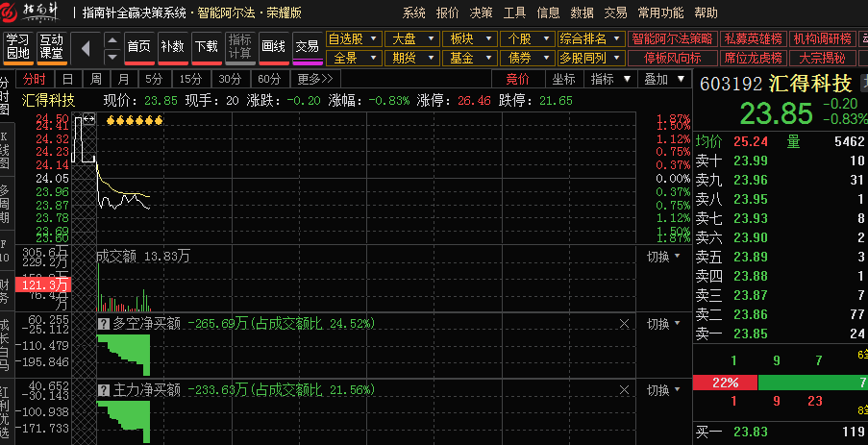Open the 帮助 menu
This screenshot has height=445, width=868.
[706, 12]
